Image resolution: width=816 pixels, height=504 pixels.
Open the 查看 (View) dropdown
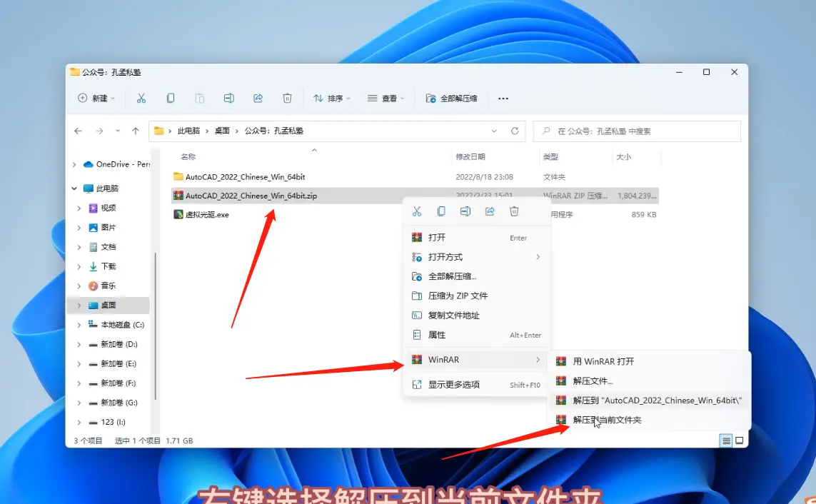pyautogui.click(x=386, y=99)
